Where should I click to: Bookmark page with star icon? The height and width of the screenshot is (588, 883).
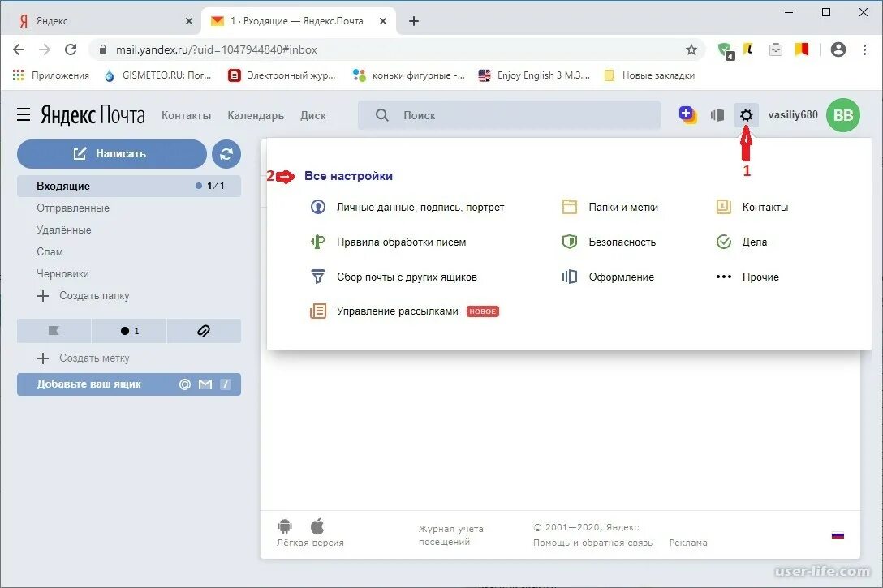click(691, 49)
